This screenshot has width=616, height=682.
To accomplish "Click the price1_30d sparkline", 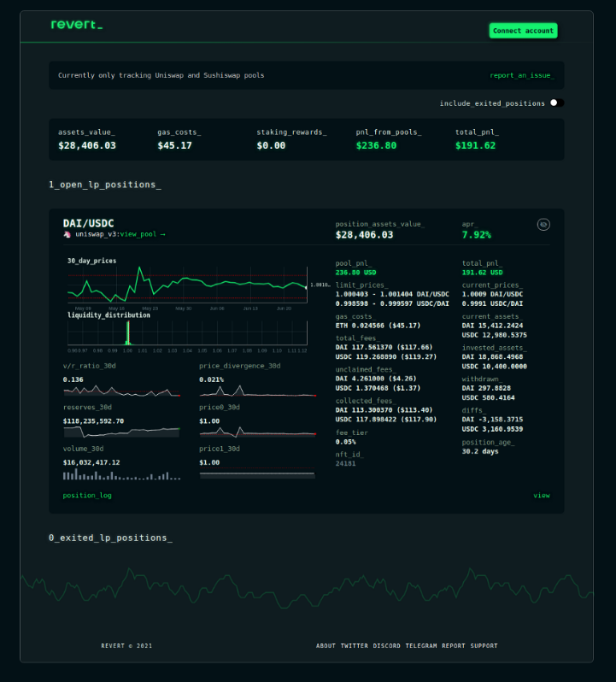I will [257, 473].
